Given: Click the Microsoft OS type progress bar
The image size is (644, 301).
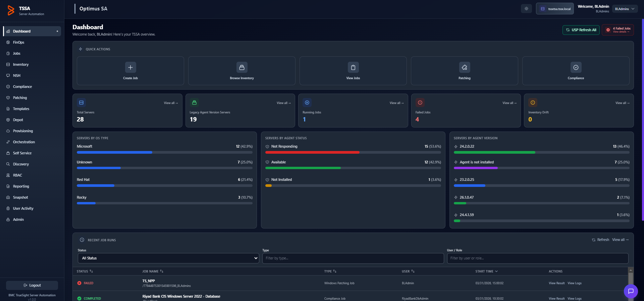Looking at the screenshot, I should click(x=165, y=152).
